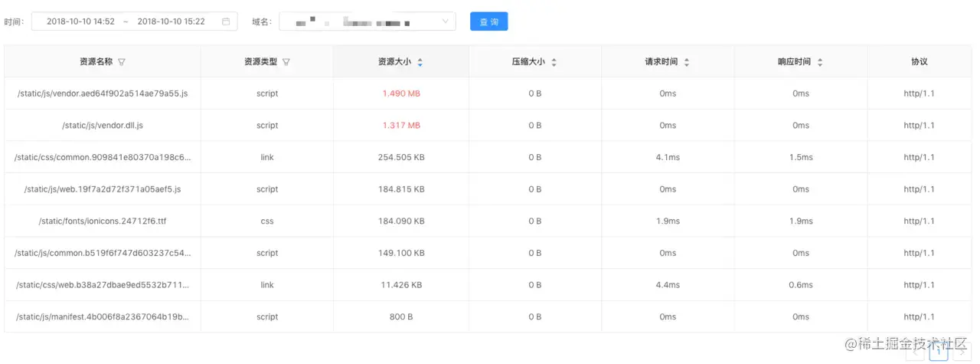Viewport: 980px width, 364px height.
Task: Click the 254.505 KB size cell
Action: pos(401,157)
